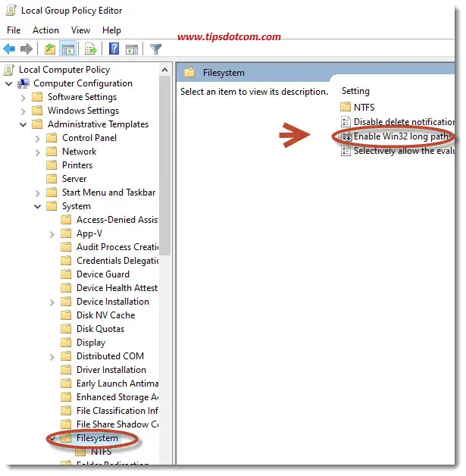466x476 pixels.
Task: Expand the Control Panel node
Action: click(38, 139)
